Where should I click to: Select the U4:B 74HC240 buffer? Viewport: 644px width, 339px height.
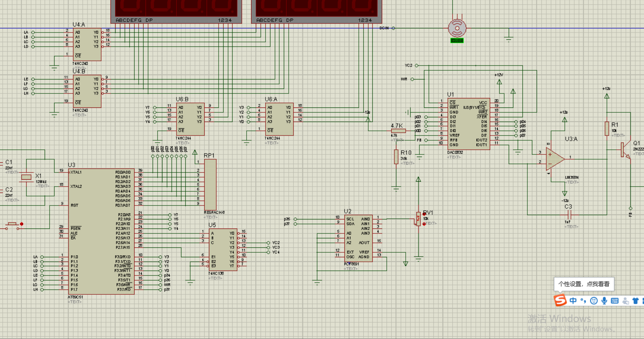[87, 91]
